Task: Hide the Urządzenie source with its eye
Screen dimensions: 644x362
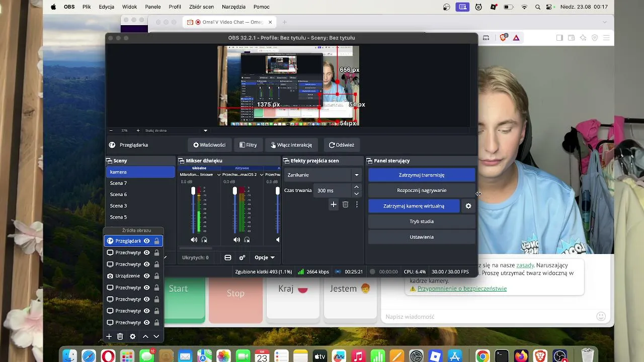Action: [147, 276]
